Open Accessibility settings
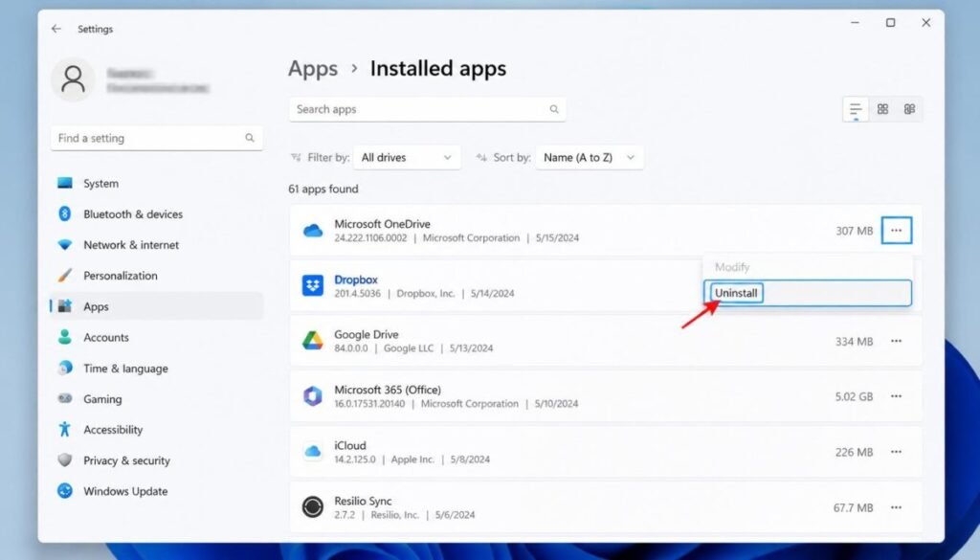This screenshot has width=980, height=560. [156, 430]
